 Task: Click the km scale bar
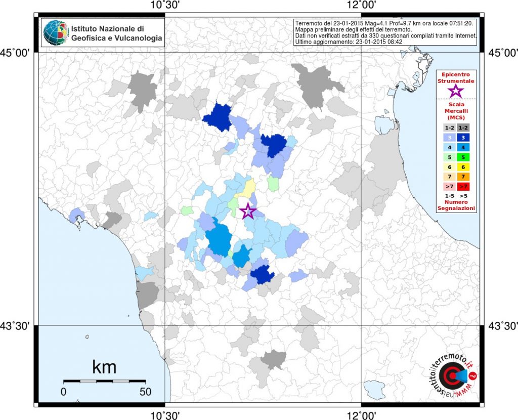104,382
